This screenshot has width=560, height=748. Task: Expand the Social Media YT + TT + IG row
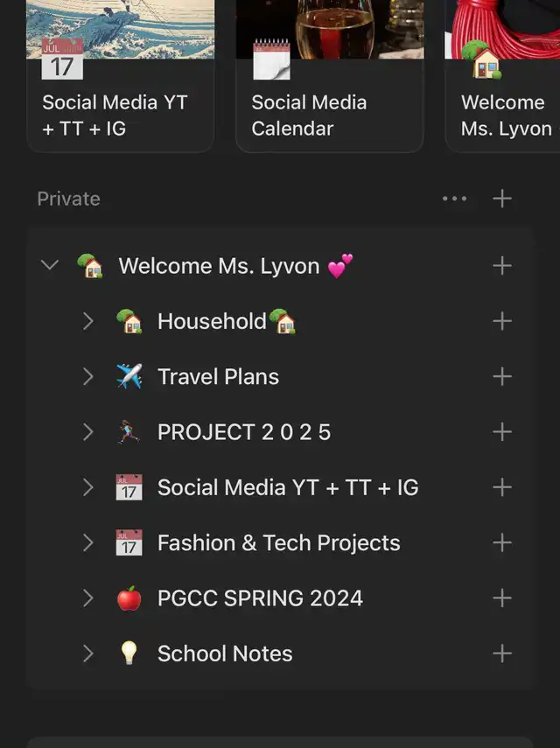click(87, 487)
